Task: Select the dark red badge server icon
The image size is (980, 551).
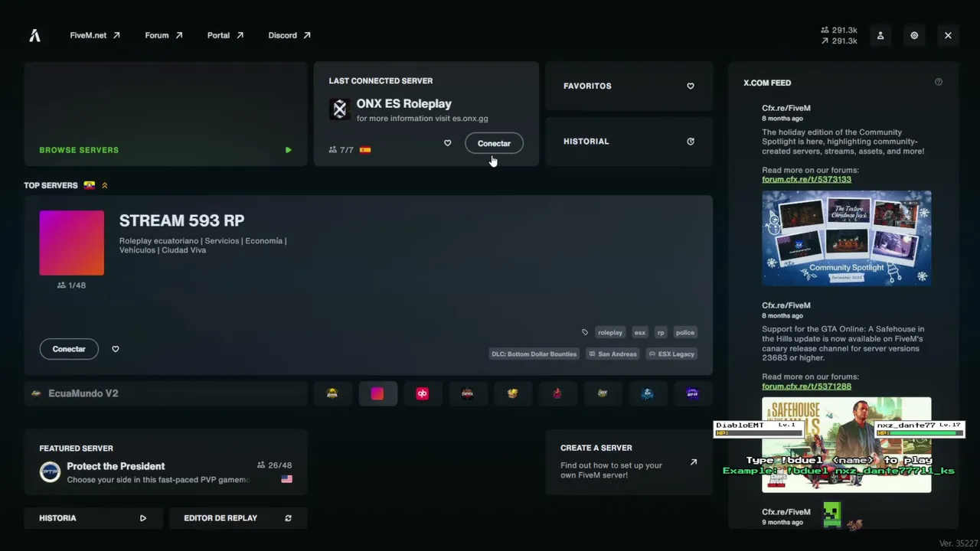Action: coord(468,393)
